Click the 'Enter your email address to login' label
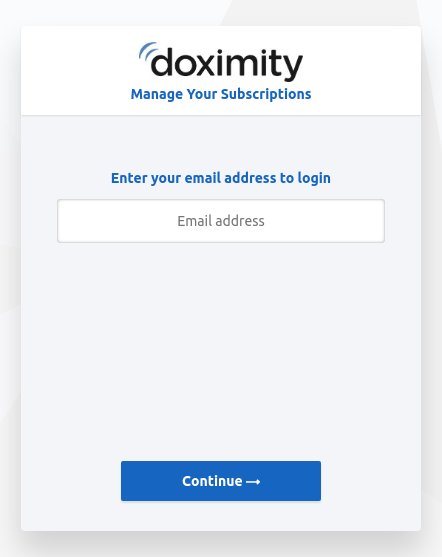Viewport: 442px width, 557px height. (221, 178)
